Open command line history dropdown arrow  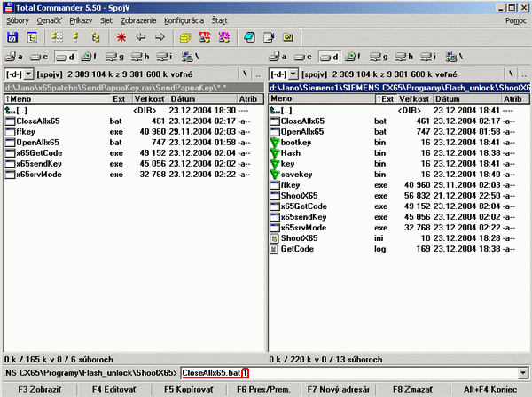(x=523, y=373)
